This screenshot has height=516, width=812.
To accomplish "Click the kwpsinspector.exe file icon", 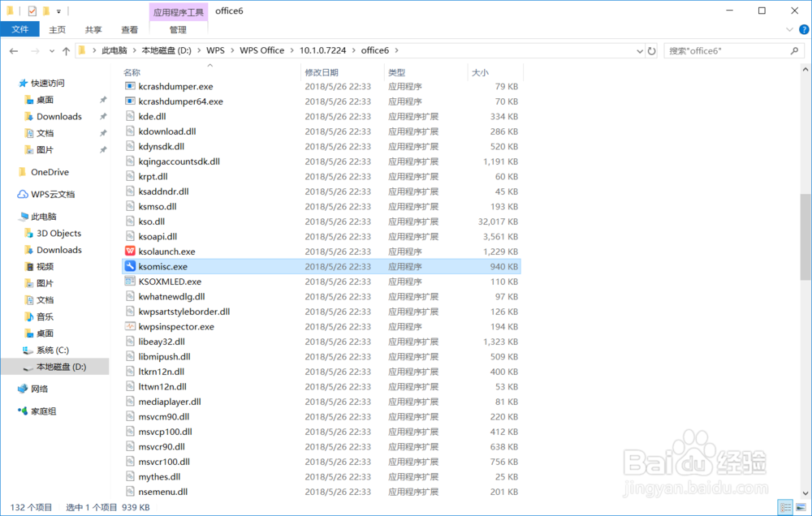I will (x=130, y=327).
